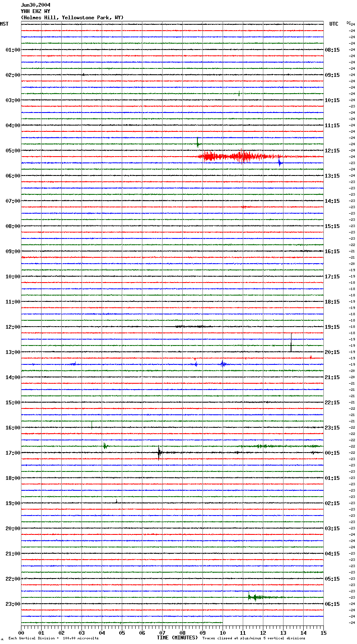Screen dimensions: 357x644
Task: Click the bottom axis tick label 12
Action: 263,633
